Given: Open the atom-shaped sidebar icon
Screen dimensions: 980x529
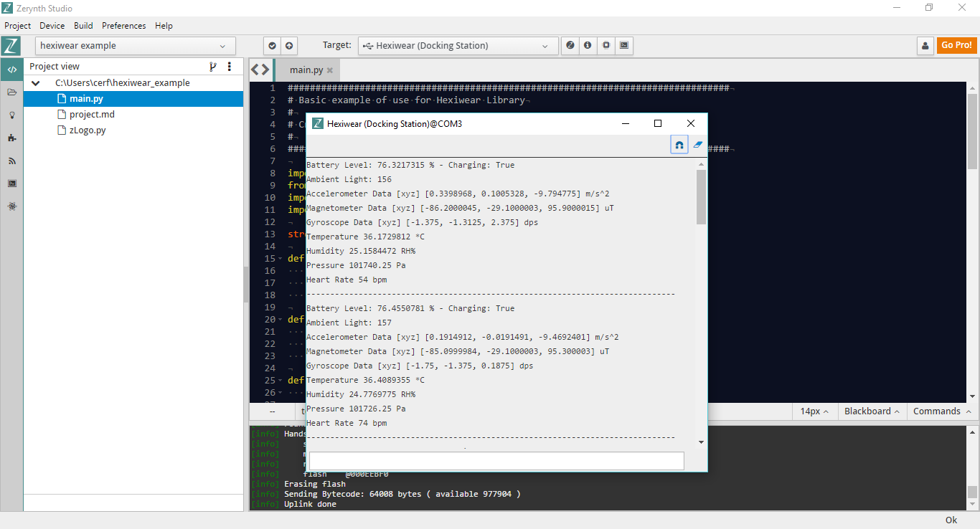Looking at the screenshot, I should tap(11, 206).
